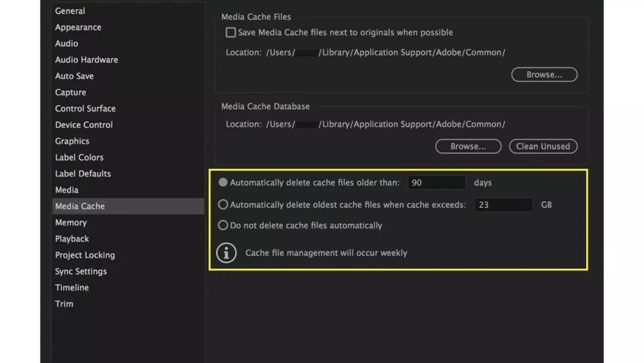Enable Save Media Cache files next to originals
The height and width of the screenshot is (363, 644).
pyautogui.click(x=231, y=32)
